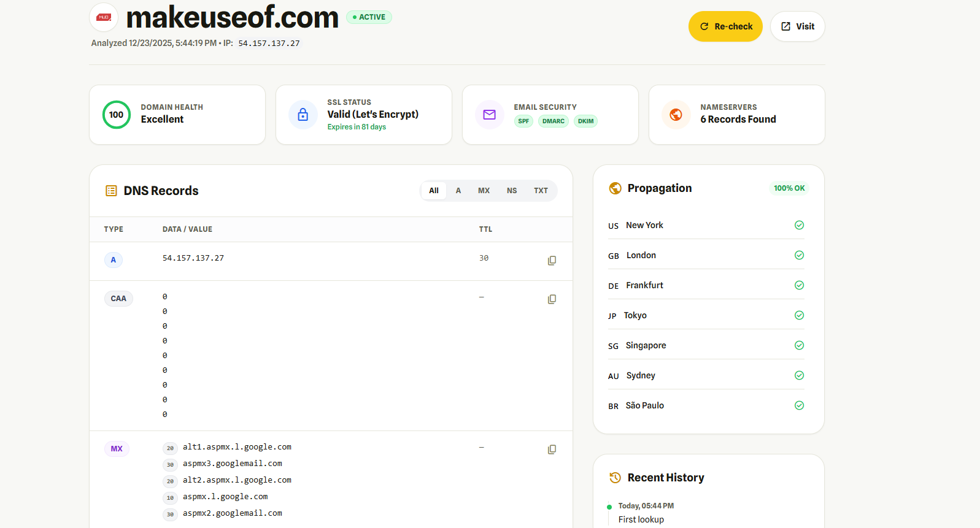Viewport: 980px width, 528px height.
Task: Select alt1.aspmx.l.google.com MX entry
Action: [x=237, y=447]
